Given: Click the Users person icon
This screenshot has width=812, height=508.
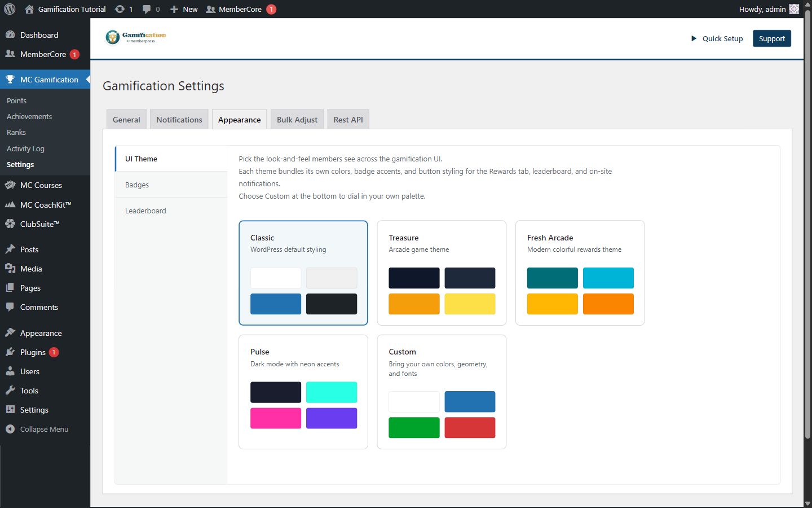Looking at the screenshot, I should [10, 371].
